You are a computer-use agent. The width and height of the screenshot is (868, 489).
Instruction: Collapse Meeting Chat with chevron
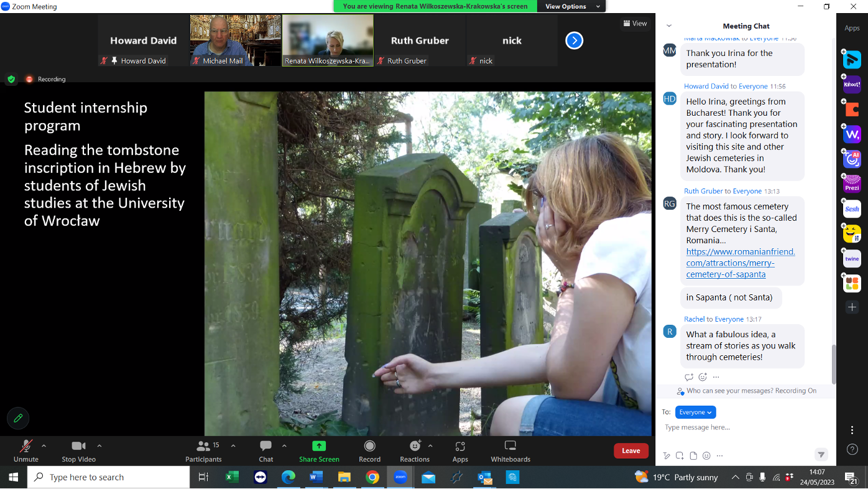pos(669,26)
